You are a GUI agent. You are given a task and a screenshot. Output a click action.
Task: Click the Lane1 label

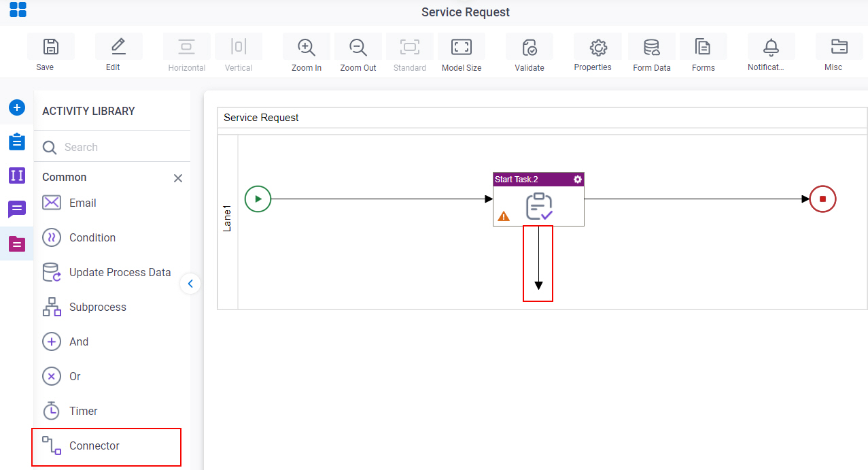pyautogui.click(x=227, y=218)
